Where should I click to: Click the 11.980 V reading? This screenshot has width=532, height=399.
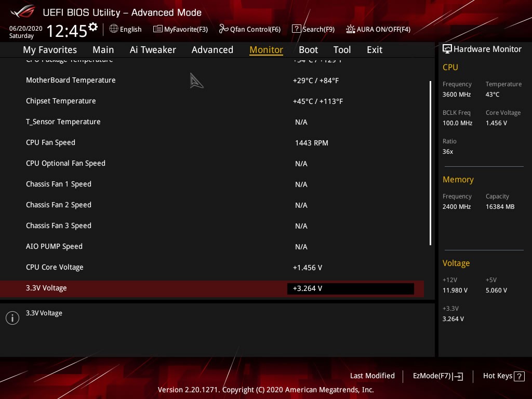coord(455,290)
